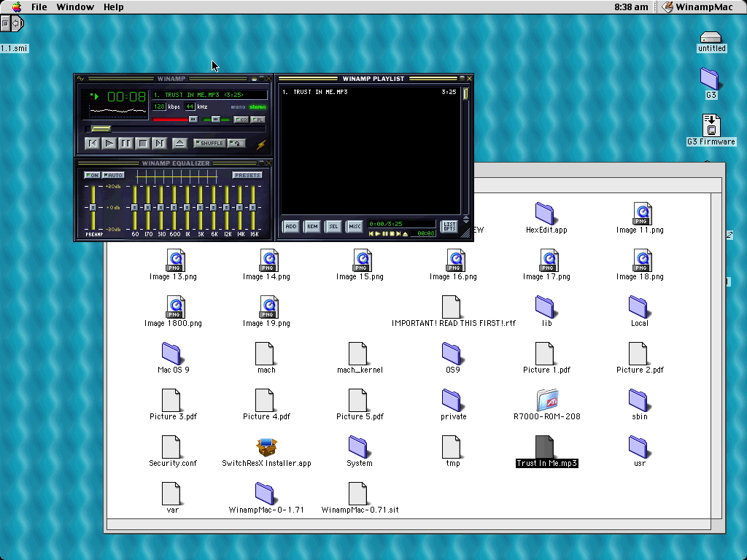The image size is (747, 560).
Task: Toggle Shuffle mode in Winamp
Action: coord(209,143)
